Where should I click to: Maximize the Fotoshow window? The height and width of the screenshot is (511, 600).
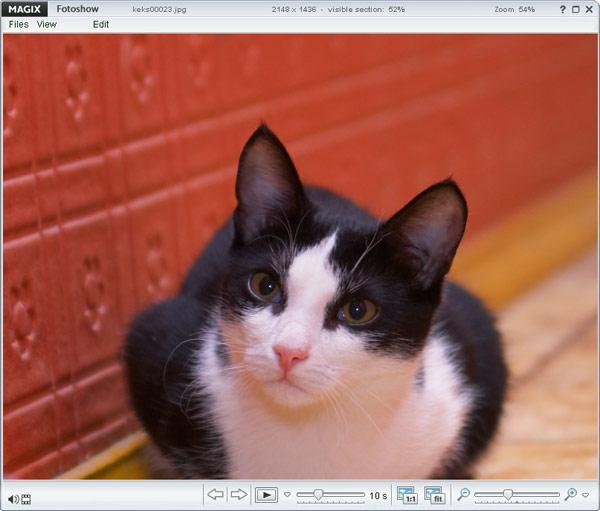(576, 10)
